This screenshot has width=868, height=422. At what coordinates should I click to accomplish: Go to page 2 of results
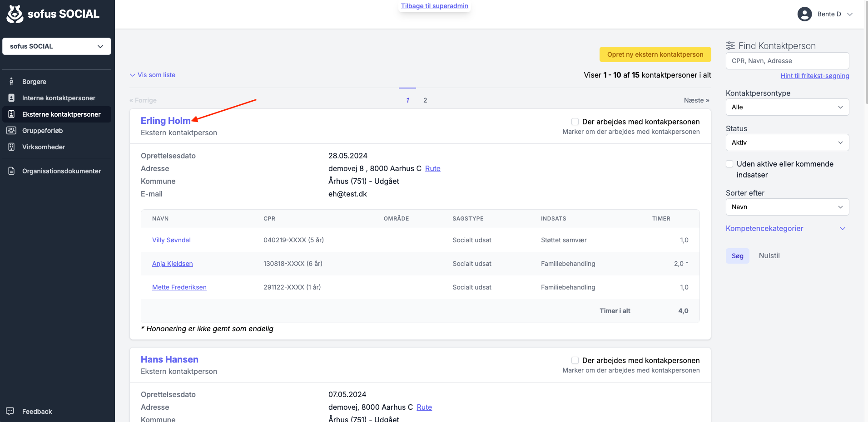pos(425,100)
